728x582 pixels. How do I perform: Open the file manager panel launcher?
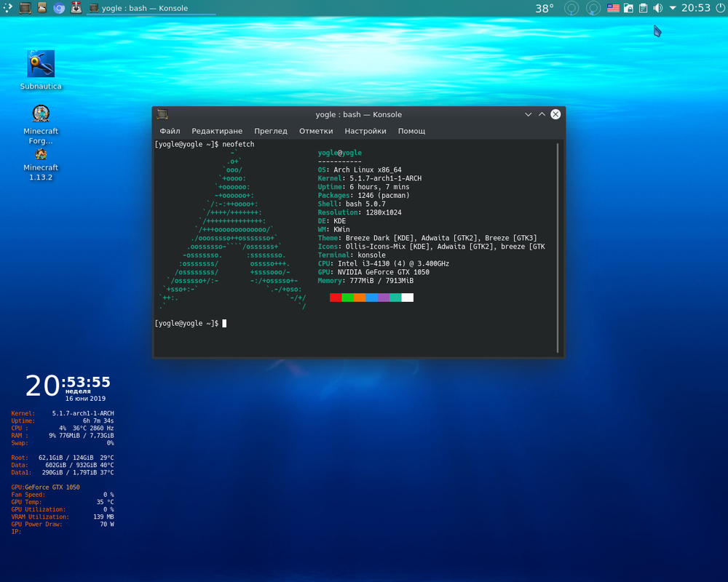coord(41,8)
